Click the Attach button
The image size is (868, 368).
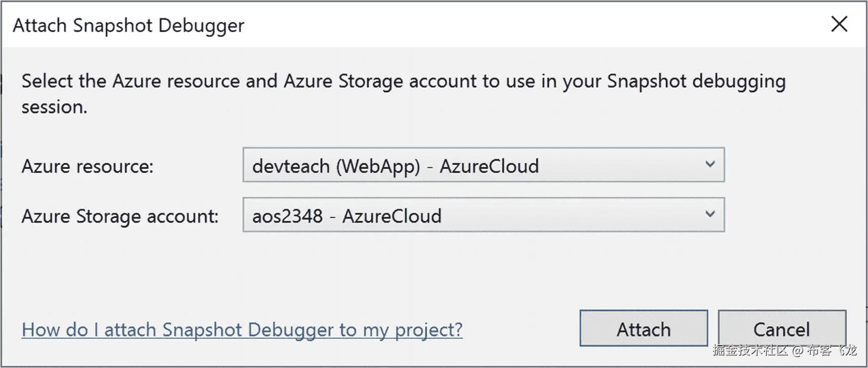click(643, 328)
